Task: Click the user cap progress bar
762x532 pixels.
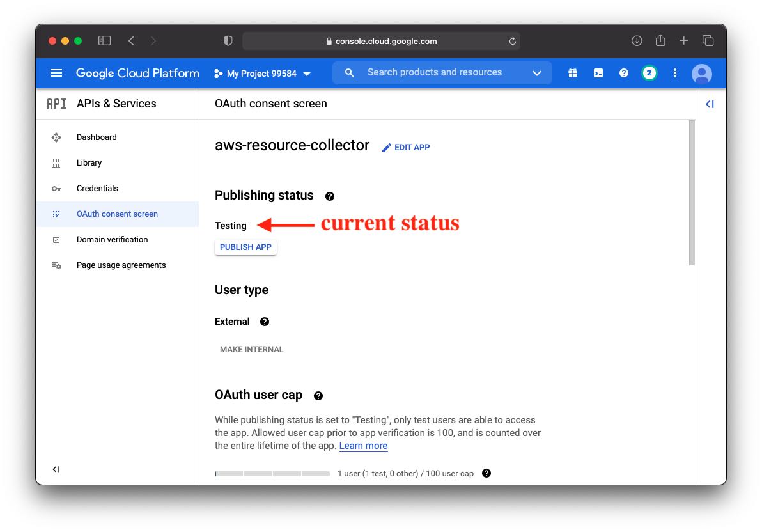Action: tap(272, 474)
